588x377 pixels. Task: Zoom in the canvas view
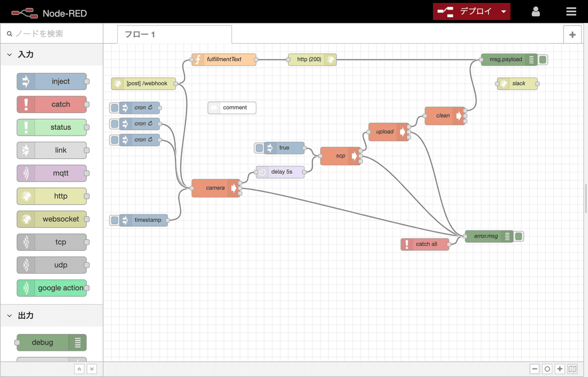560,369
